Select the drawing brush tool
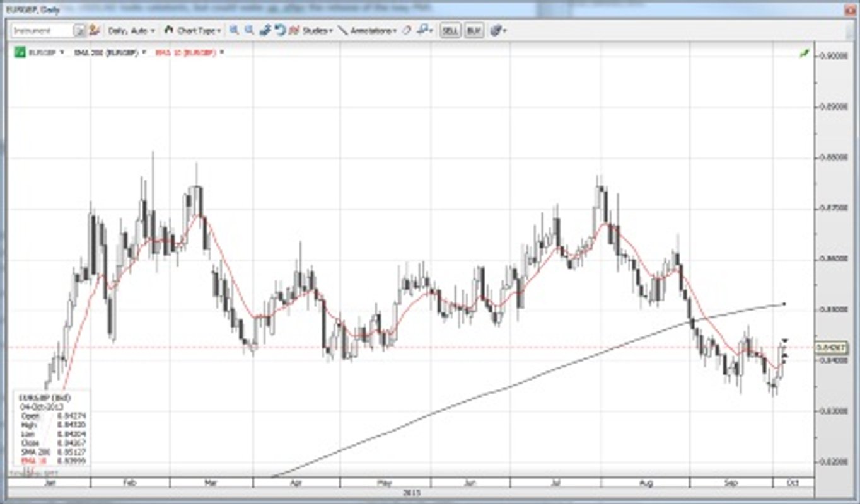The width and height of the screenshot is (860, 504). click(x=265, y=29)
